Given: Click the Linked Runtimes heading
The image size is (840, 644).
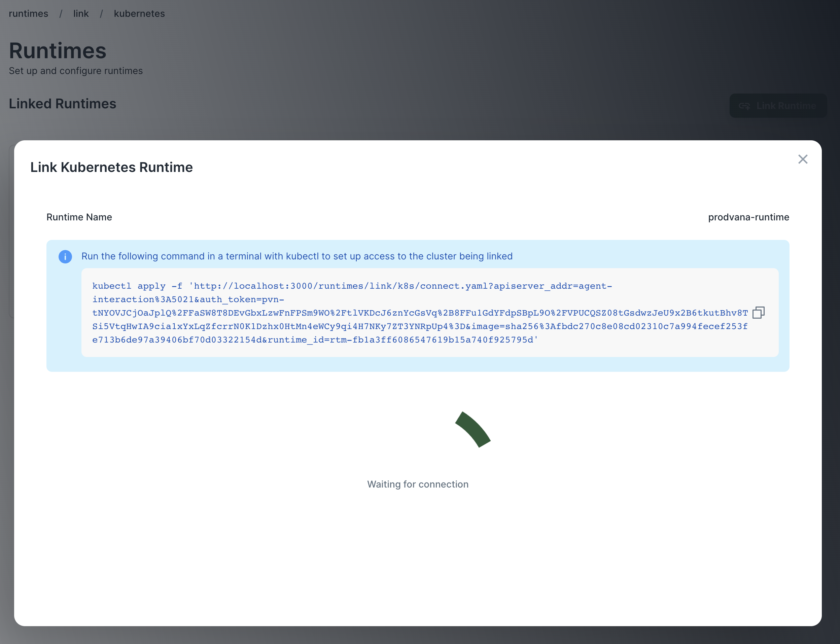Looking at the screenshot, I should [62, 104].
